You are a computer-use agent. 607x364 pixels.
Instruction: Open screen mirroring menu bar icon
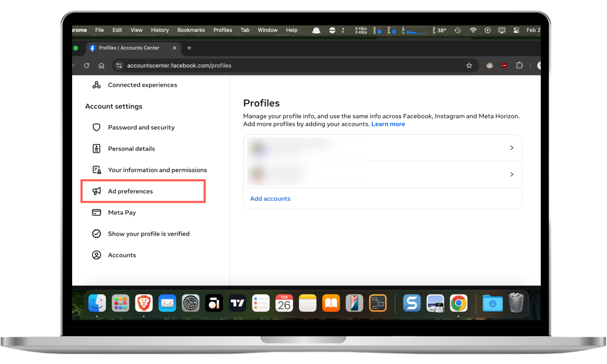pos(502,30)
